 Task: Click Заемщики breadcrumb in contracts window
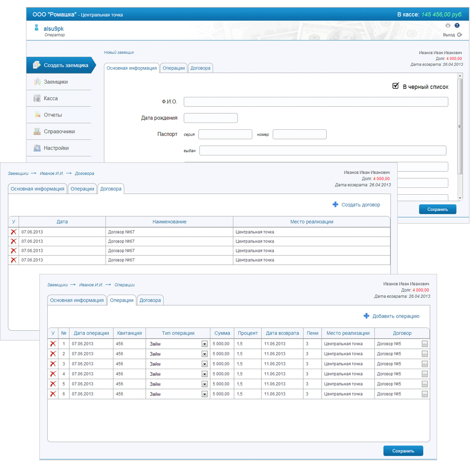pyautogui.click(x=18, y=174)
